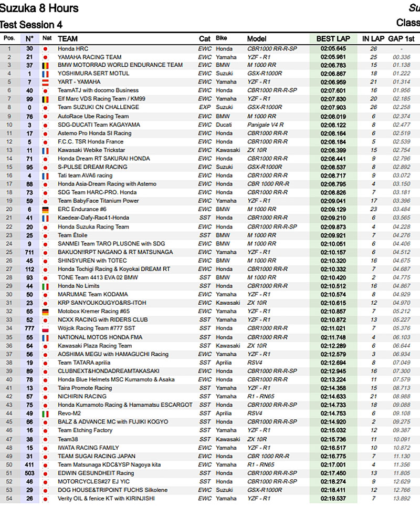Click the German flag beside ERC Endurance #6

[x=46, y=210]
